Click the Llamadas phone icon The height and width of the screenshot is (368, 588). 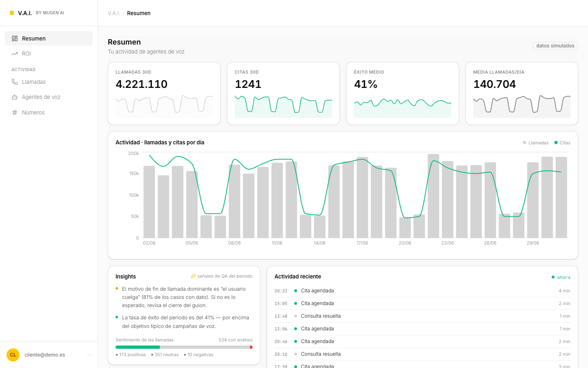[x=15, y=82]
